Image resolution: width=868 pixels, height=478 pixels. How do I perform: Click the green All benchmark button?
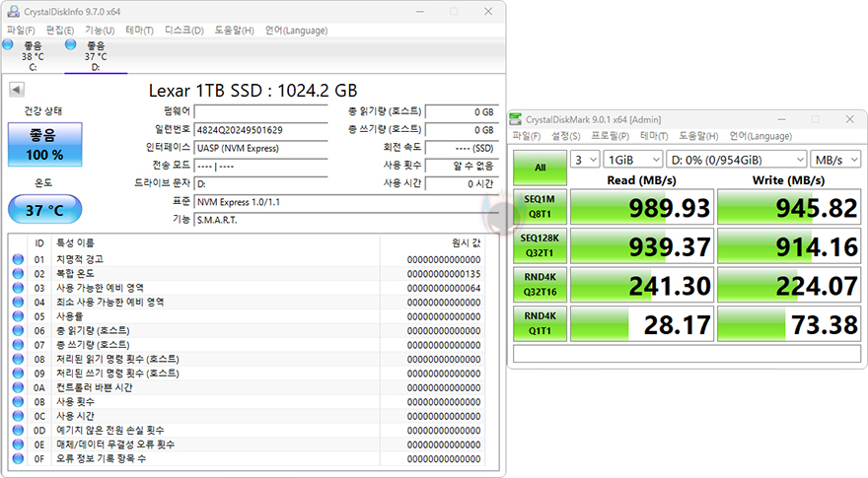(541, 168)
